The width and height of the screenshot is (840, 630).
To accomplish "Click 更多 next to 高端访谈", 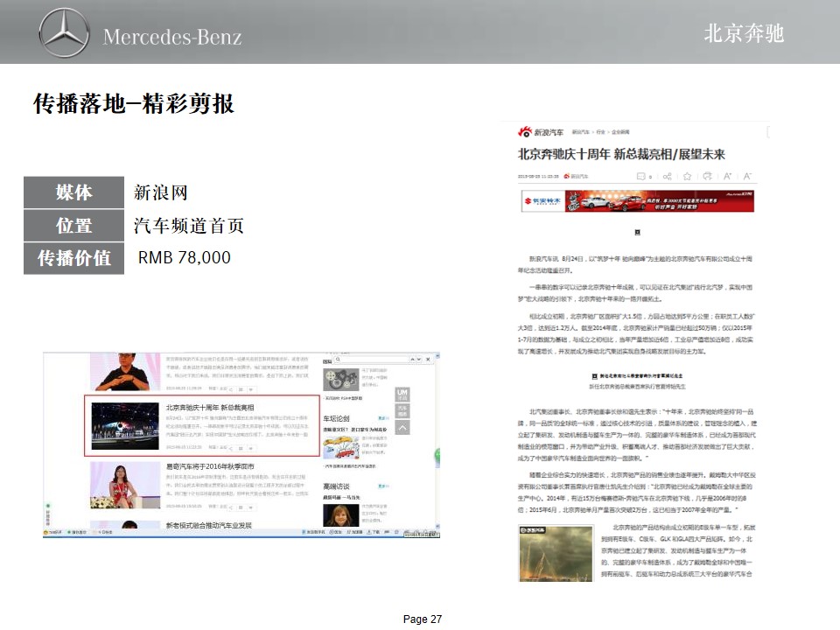I will pyautogui.click(x=383, y=486).
